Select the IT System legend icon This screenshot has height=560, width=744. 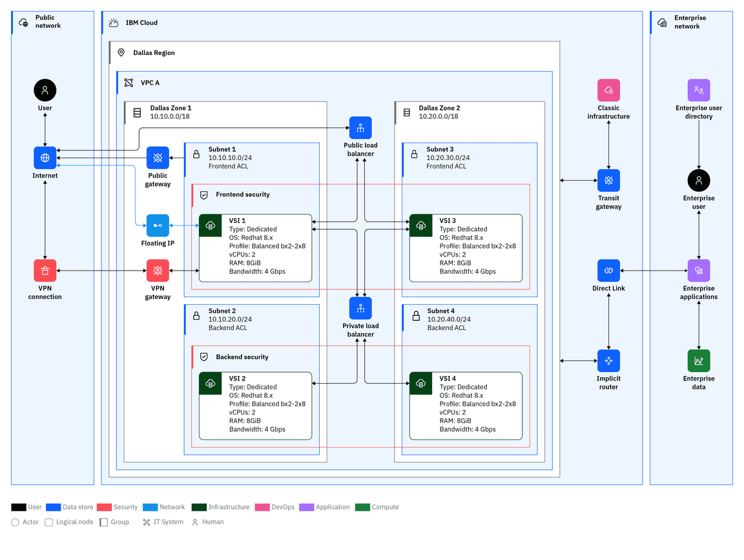point(146,523)
